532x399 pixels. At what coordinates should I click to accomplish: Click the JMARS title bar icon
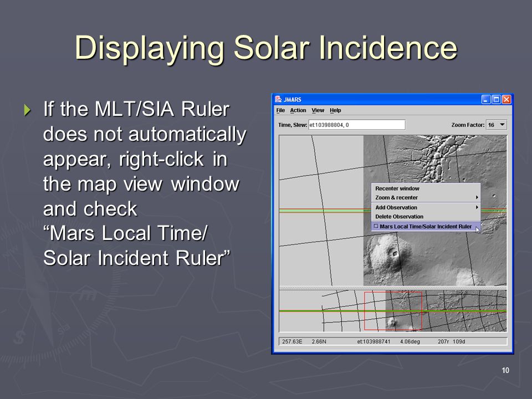[x=278, y=99]
